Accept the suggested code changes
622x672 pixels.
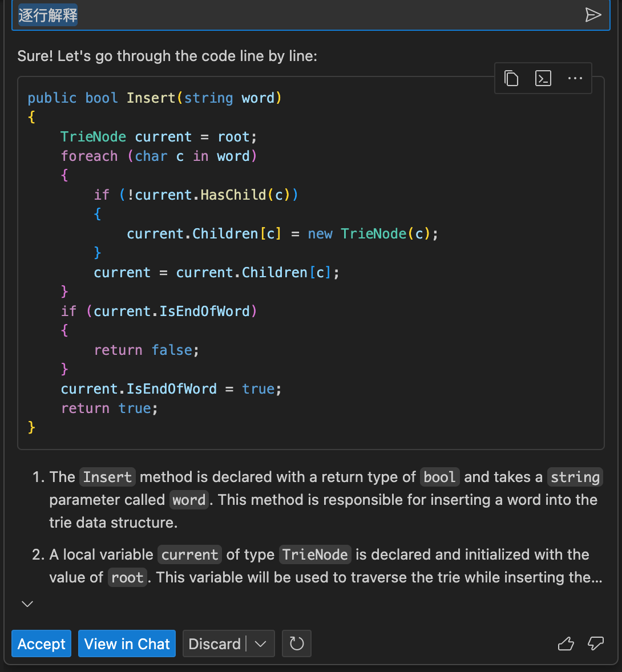pos(41,643)
